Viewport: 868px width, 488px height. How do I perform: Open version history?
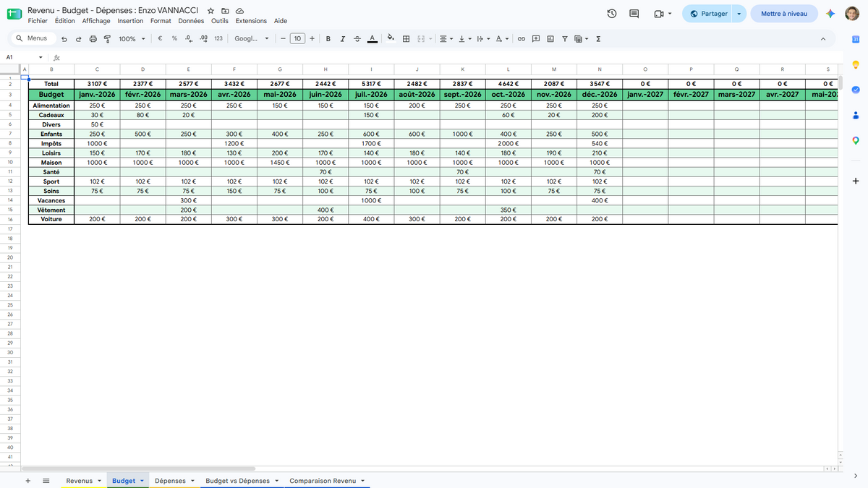click(x=612, y=14)
